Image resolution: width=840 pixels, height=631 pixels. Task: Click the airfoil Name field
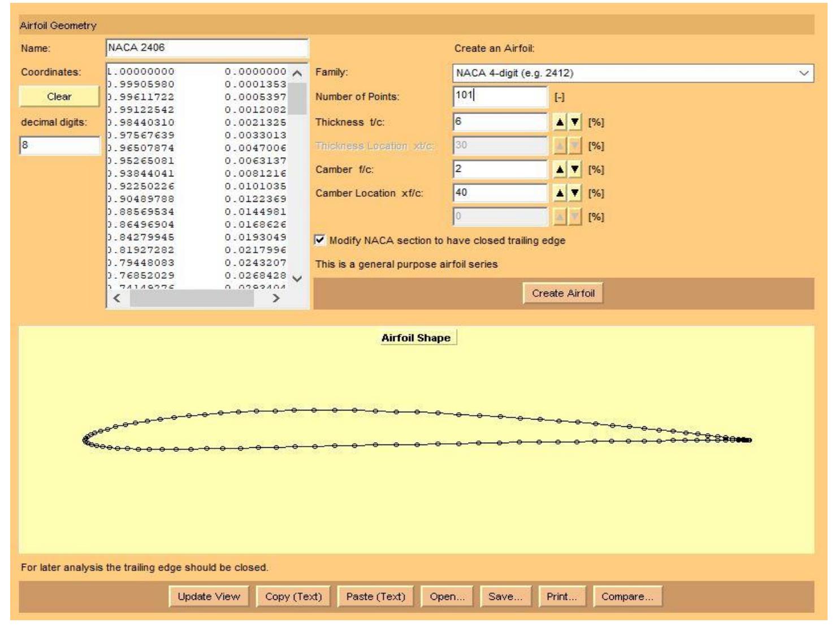coord(207,48)
